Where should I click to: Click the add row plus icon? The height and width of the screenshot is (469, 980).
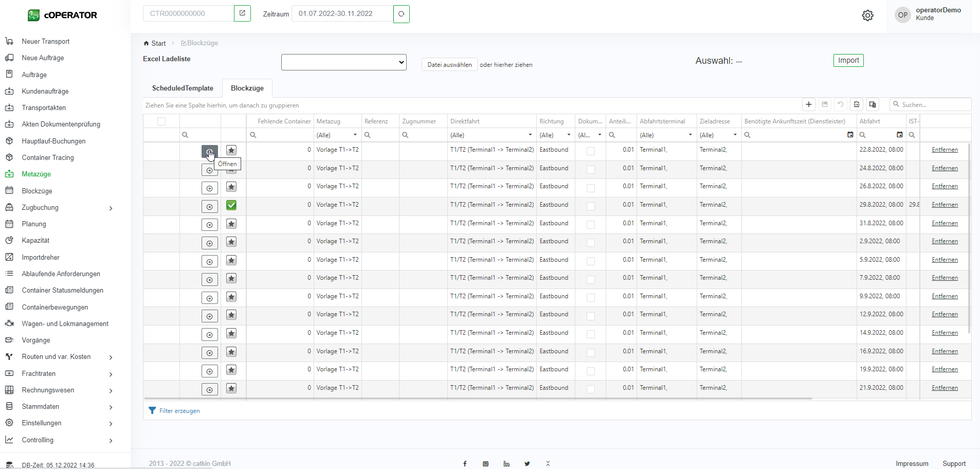(x=809, y=104)
